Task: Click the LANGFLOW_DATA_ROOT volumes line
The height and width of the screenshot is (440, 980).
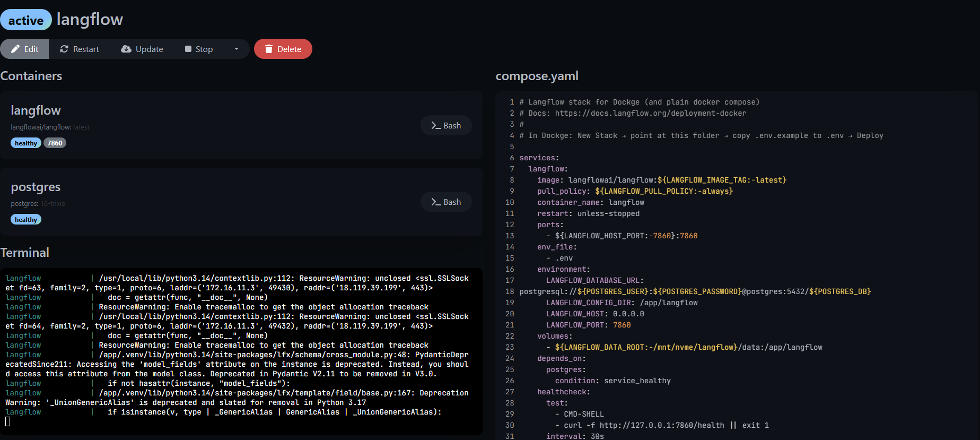Action: tap(684, 347)
